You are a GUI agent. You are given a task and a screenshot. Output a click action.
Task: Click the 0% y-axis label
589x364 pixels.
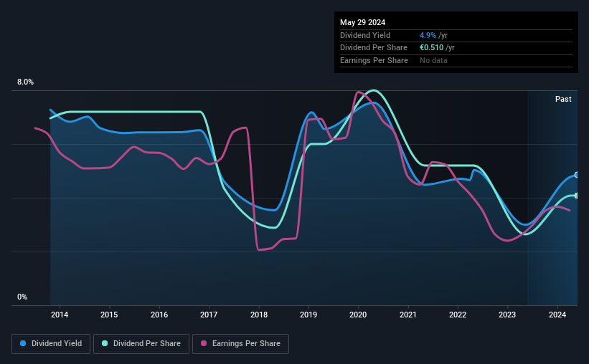pos(22,297)
